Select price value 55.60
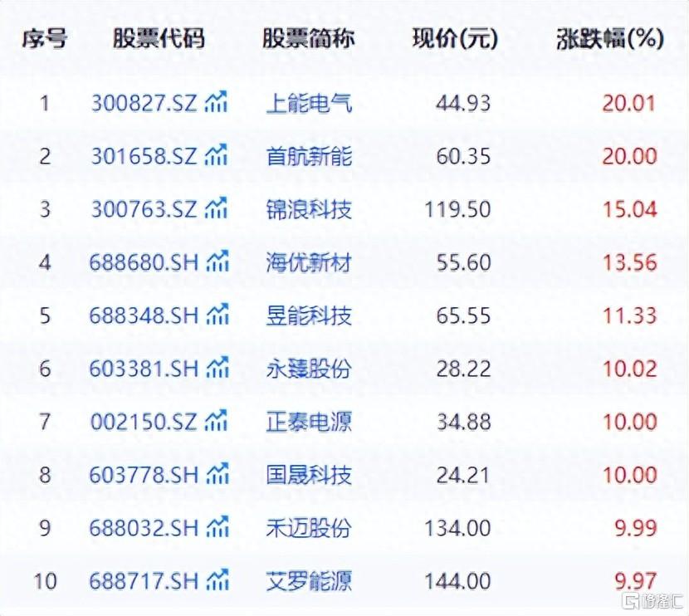 (463, 262)
